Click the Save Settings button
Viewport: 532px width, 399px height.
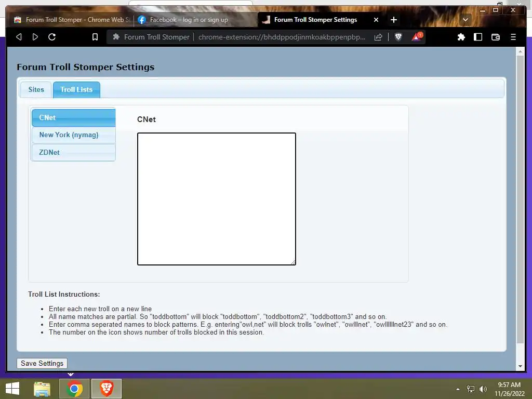tap(42, 363)
